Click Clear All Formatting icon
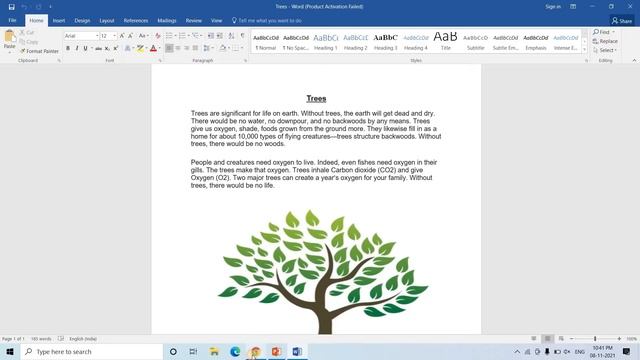Screen dimensions: 640x360 tap(158, 36)
